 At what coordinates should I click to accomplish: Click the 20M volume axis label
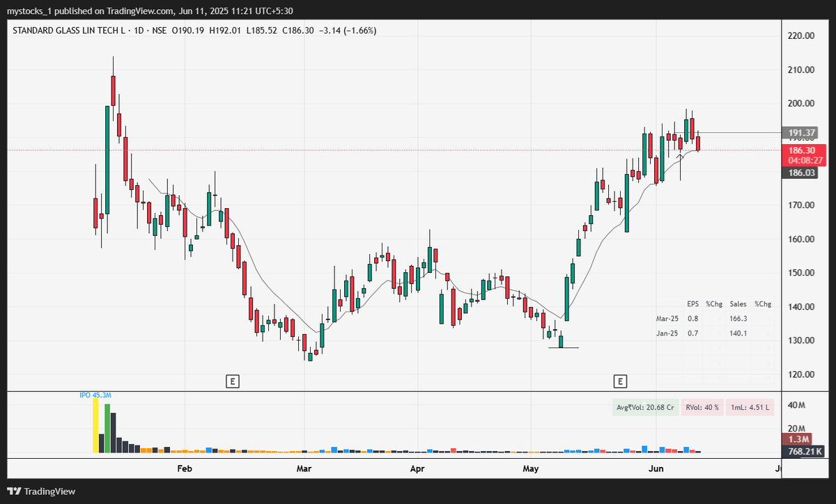click(x=796, y=429)
